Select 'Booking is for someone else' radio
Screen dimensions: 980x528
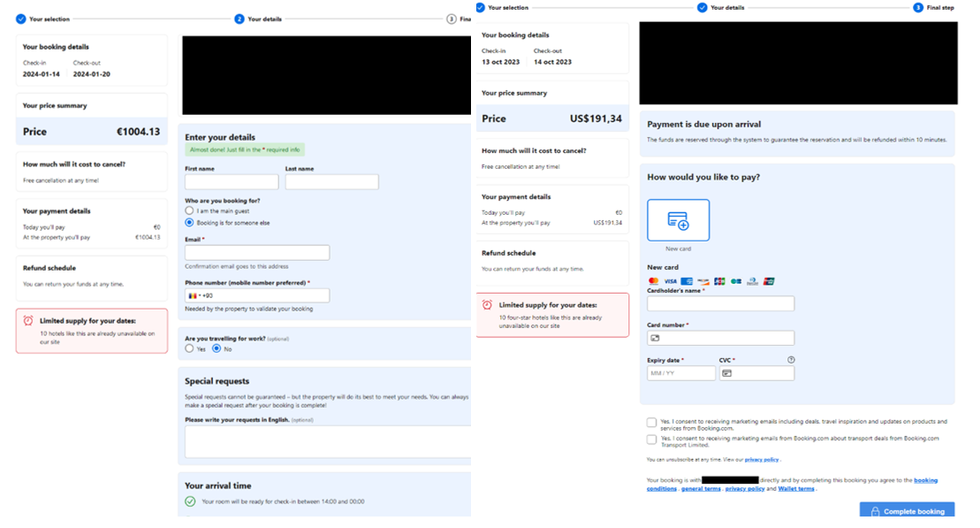(189, 222)
